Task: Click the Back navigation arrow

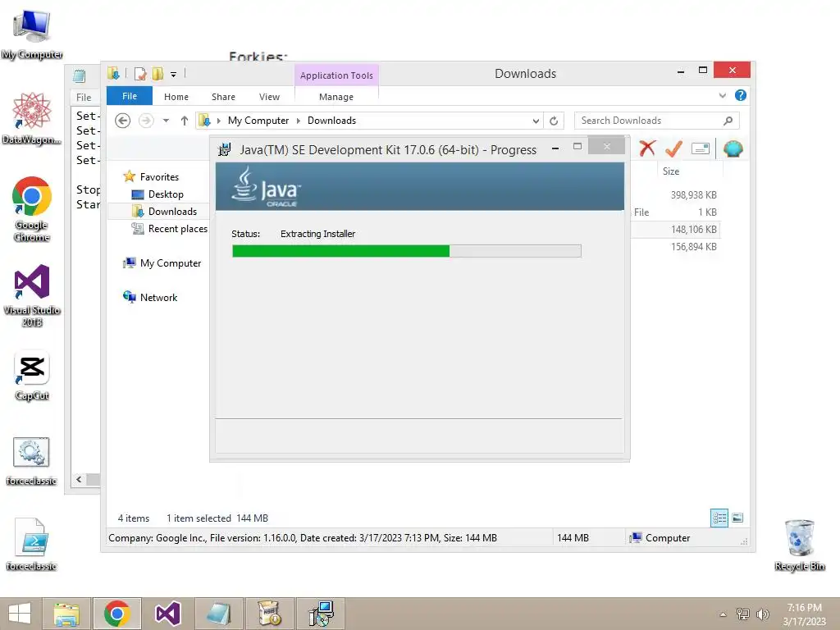Action: pyautogui.click(x=123, y=121)
